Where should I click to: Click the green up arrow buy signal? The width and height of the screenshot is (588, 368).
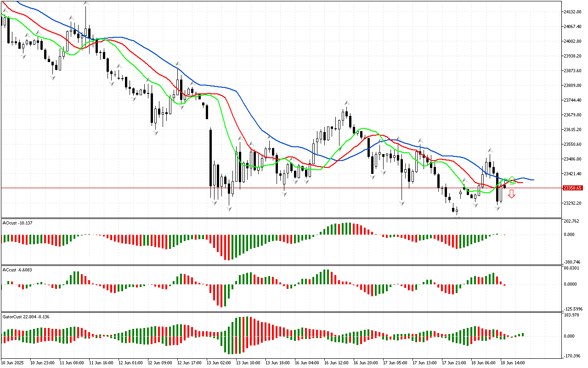point(511,180)
